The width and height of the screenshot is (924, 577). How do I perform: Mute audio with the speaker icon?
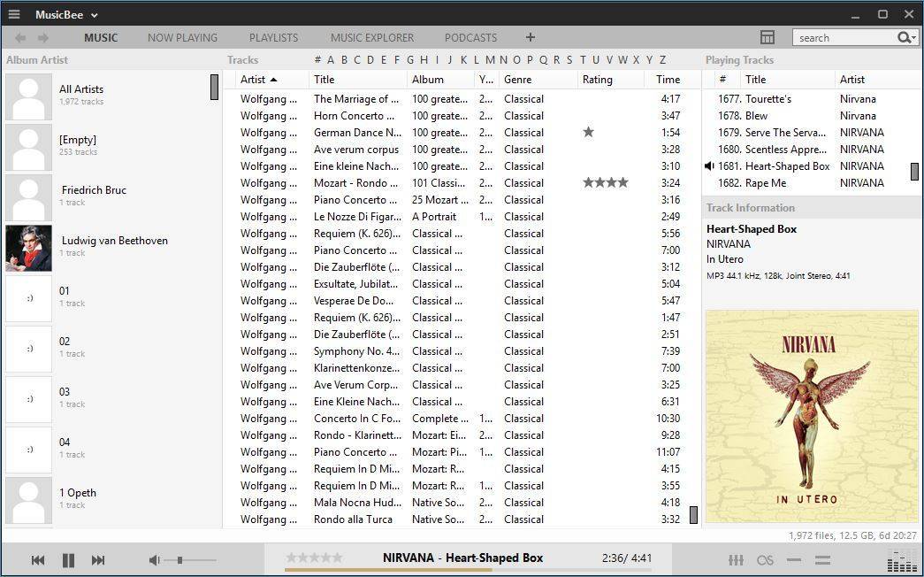click(155, 560)
